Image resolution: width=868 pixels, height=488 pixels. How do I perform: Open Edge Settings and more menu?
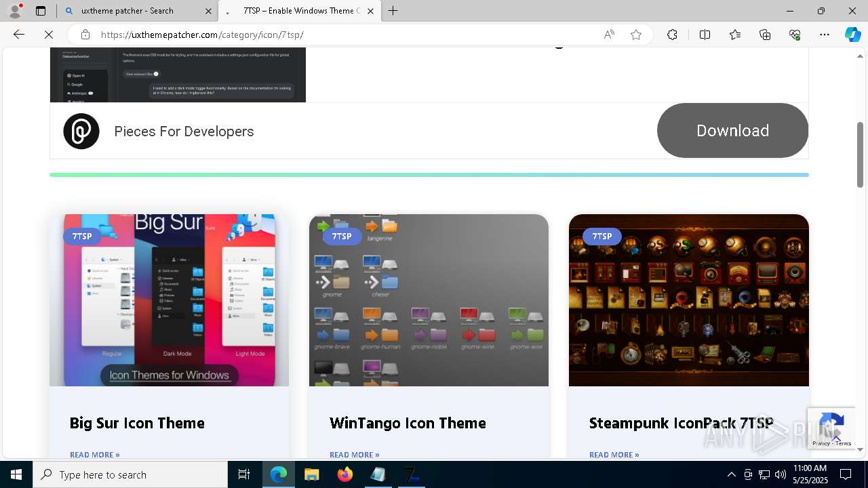(825, 35)
